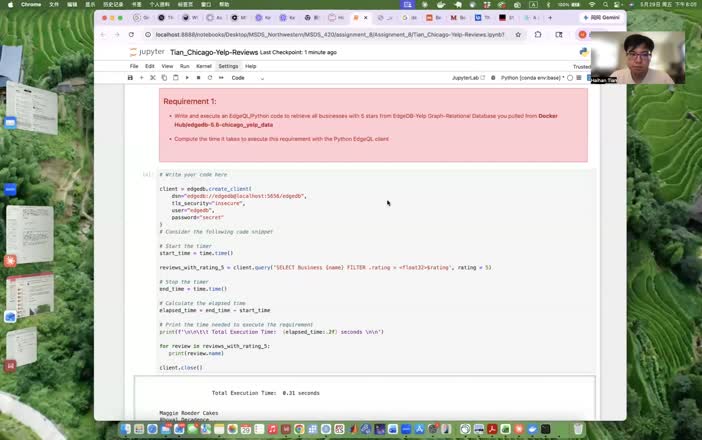Open the View menu in Jupyter

(167, 66)
